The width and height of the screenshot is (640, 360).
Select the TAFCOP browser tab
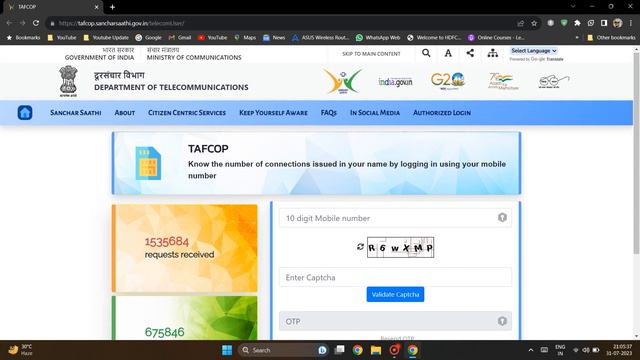(53, 7)
